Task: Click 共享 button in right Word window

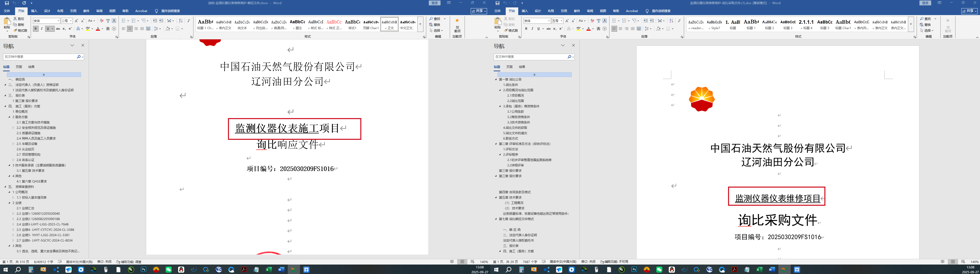Action: click(969, 11)
